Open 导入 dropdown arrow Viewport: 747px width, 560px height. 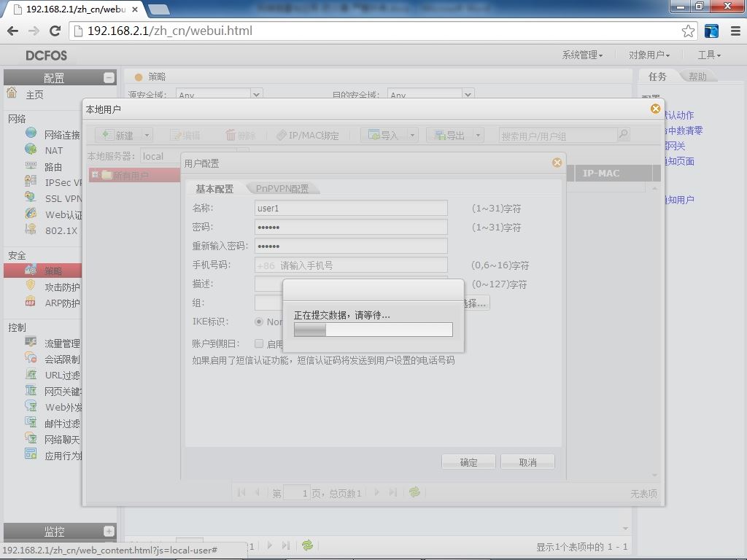412,136
